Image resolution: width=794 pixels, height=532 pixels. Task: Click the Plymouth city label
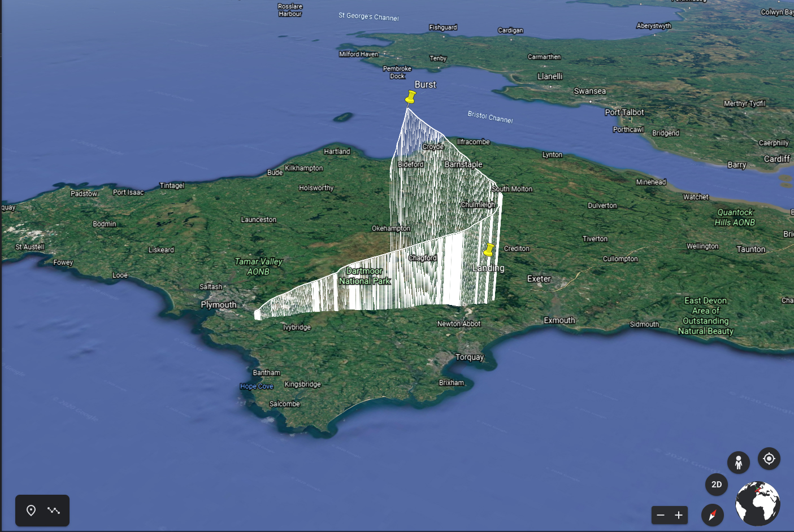pos(219,305)
